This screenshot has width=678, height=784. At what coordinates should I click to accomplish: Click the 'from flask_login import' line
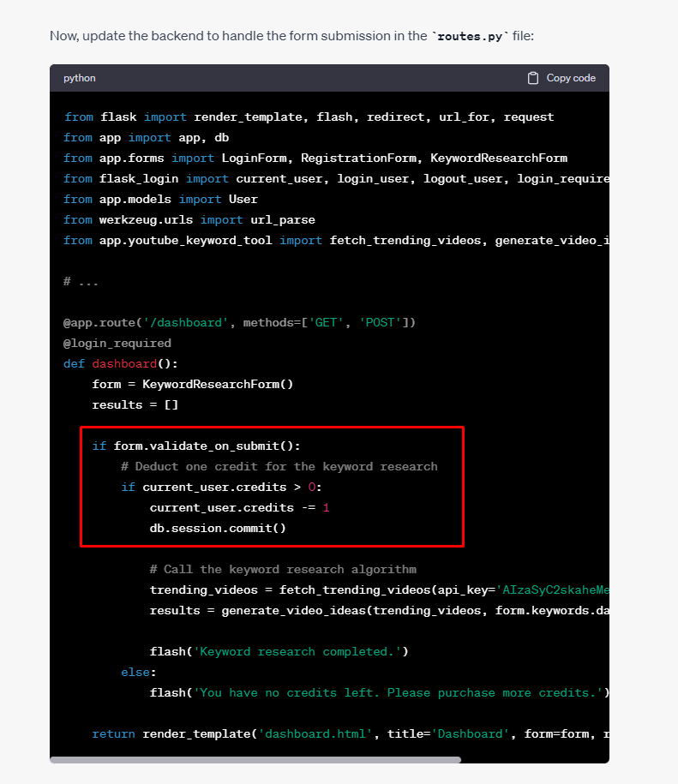tap(336, 178)
